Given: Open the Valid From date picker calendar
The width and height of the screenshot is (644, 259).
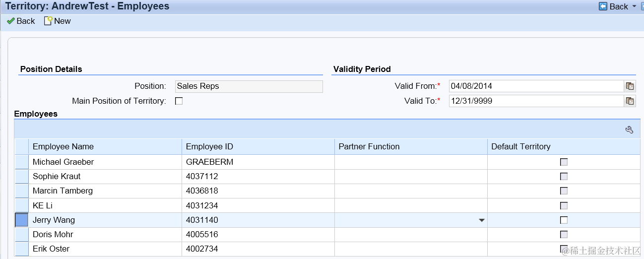Looking at the screenshot, I should (x=630, y=86).
